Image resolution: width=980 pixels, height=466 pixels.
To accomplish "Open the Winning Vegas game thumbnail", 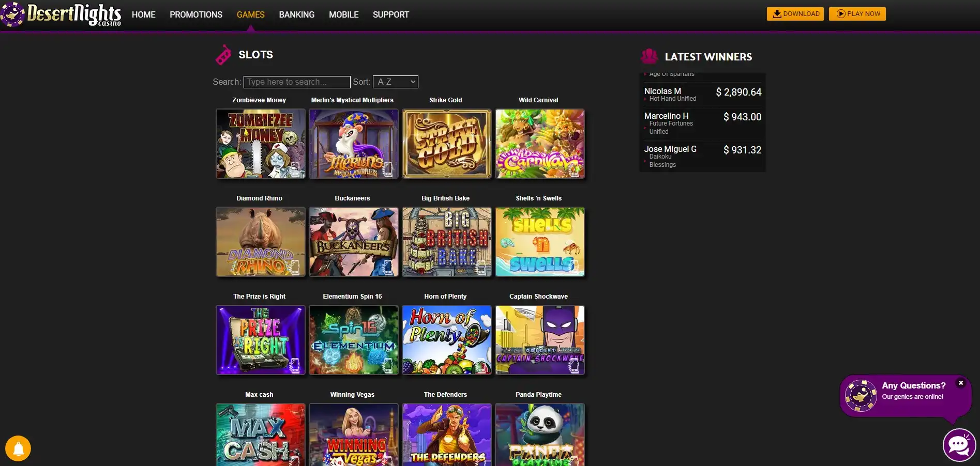I will [x=354, y=434].
